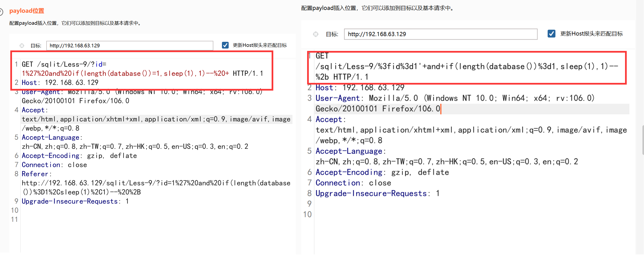Click left panel Referer URL 'http://192.168.63.129/sqlit' line
The height and width of the screenshot is (259, 644).
click(156, 183)
